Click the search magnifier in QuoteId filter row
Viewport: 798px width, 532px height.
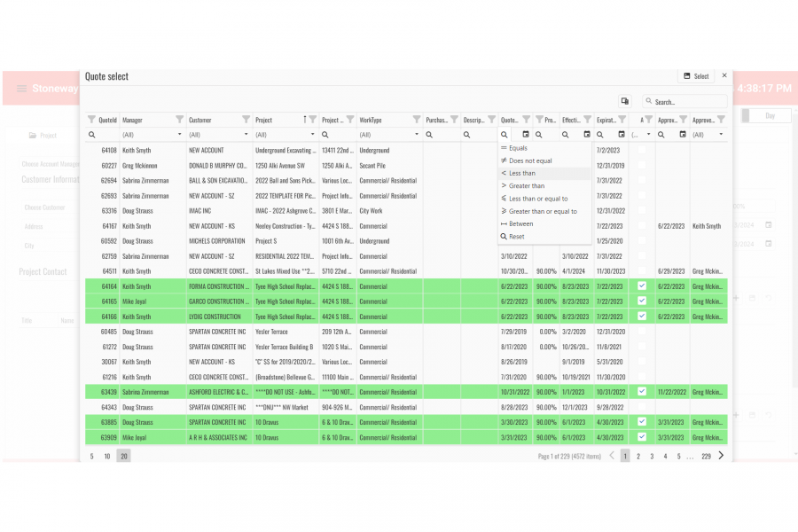tap(92, 135)
